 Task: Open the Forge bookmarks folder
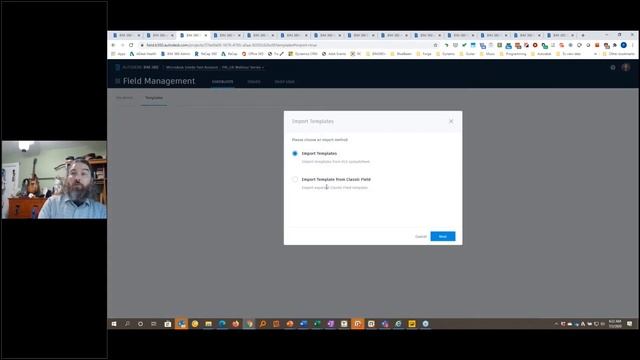[x=424, y=54]
